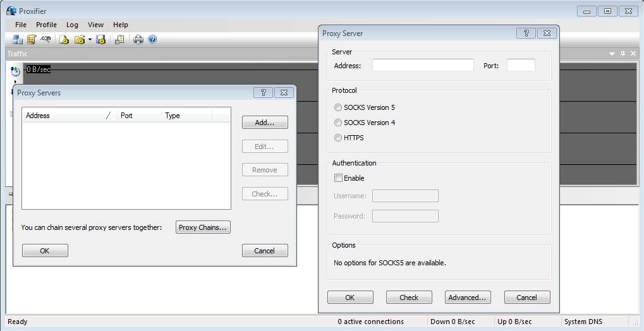Click OK in Proxy Server dialog
The width and height of the screenshot is (644, 331).
point(350,298)
